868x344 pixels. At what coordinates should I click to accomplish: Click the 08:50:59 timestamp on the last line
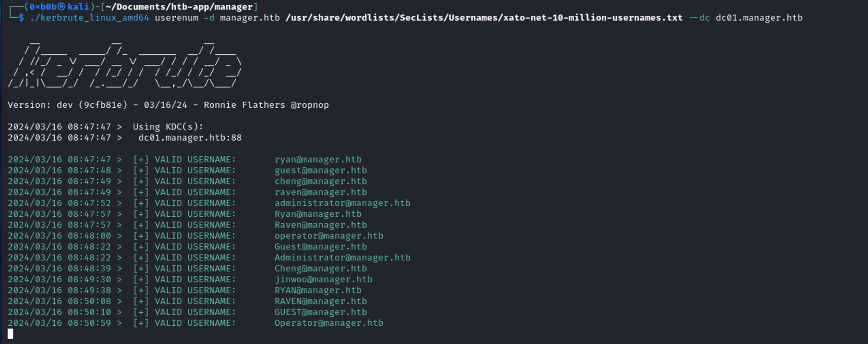point(89,323)
